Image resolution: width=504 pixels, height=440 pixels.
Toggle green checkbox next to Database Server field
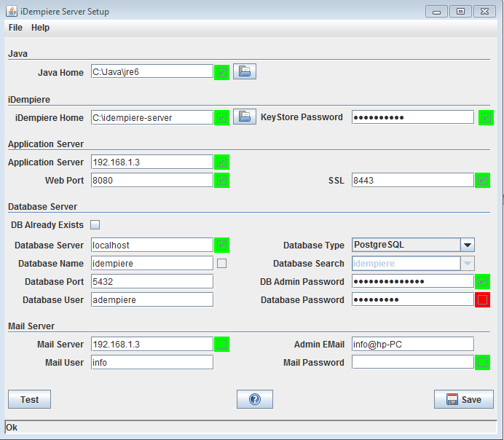(x=222, y=245)
